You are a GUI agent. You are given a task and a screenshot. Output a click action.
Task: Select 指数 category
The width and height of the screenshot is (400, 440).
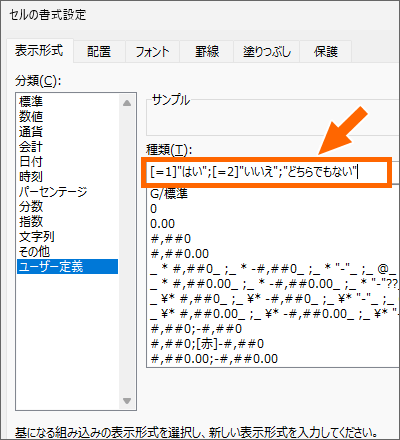(x=68, y=222)
